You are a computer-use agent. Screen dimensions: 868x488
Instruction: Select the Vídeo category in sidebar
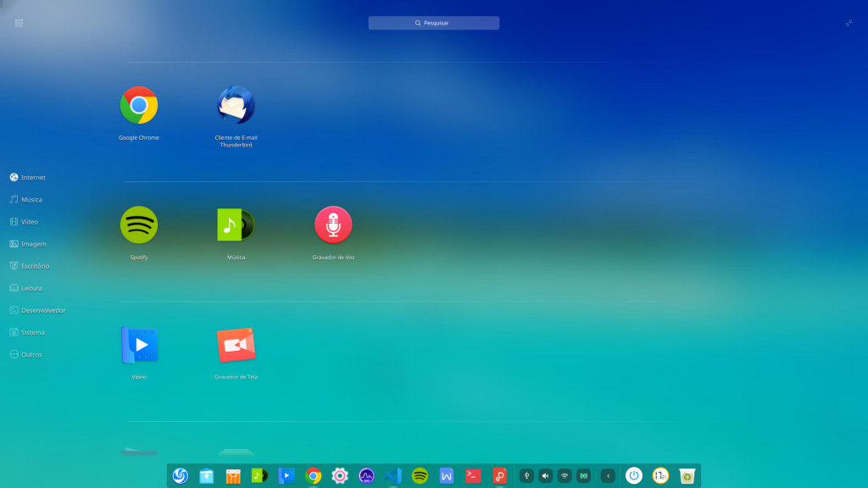(x=24, y=222)
